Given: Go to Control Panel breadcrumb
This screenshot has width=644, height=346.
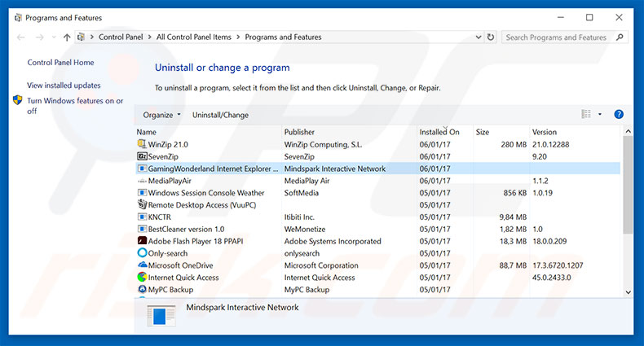Looking at the screenshot, I should (121, 37).
